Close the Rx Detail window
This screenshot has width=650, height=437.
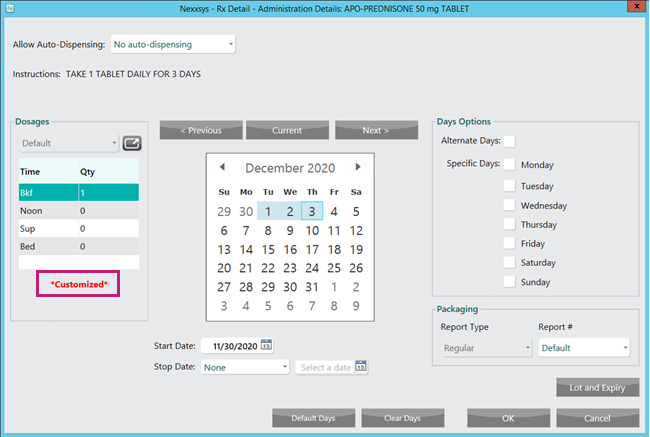pyautogui.click(x=632, y=8)
